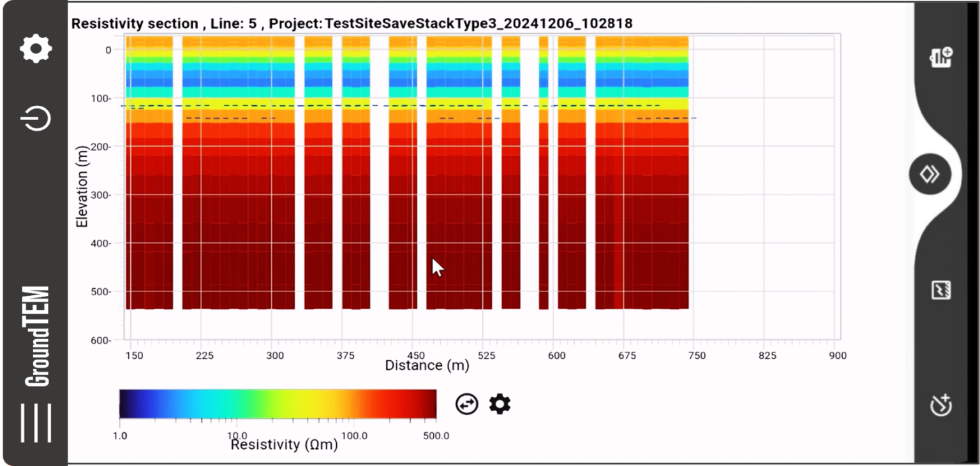This screenshot has height=466, width=980.
Task: Open the colorbar settings gear below the plot
Action: coord(500,404)
